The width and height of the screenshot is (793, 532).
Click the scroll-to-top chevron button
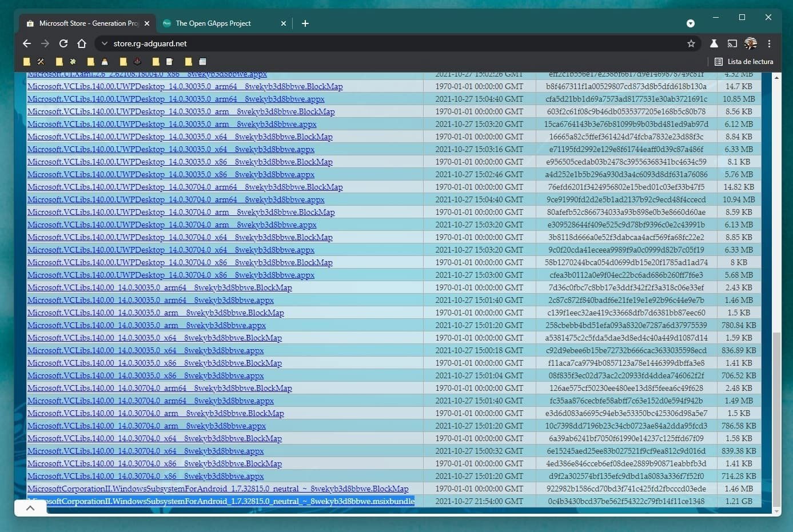(30, 507)
